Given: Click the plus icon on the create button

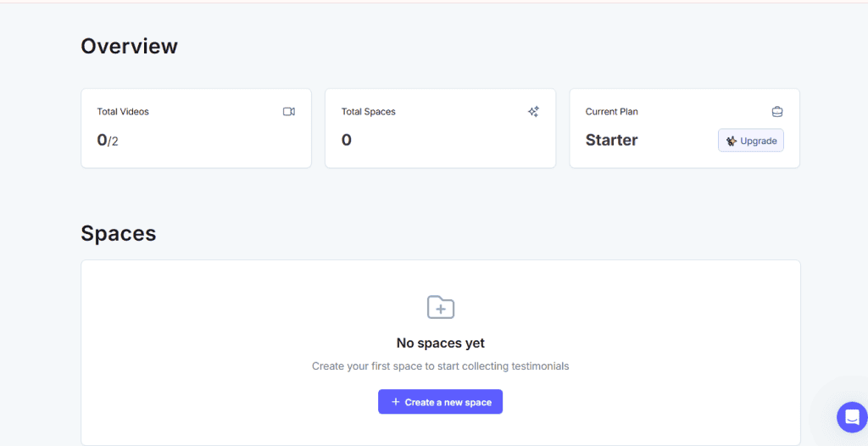Looking at the screenshot, I should click(x=395, y=402).
